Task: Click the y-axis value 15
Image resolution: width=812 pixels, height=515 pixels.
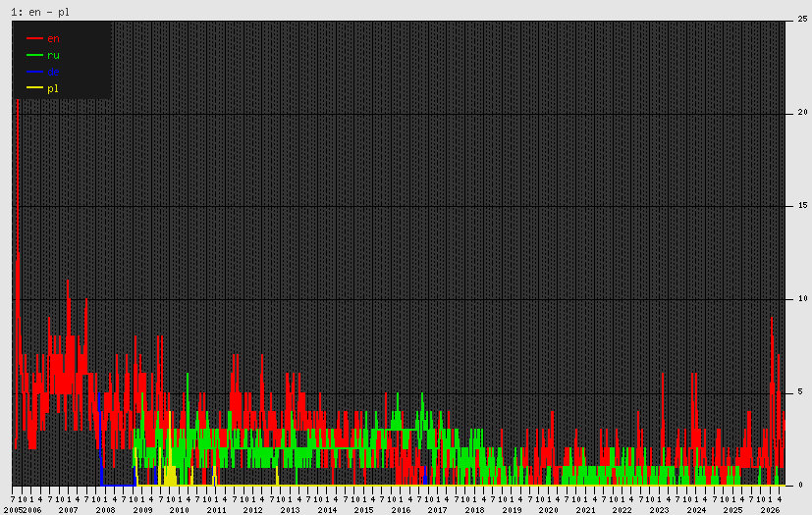Action: [x=802, y=205]
